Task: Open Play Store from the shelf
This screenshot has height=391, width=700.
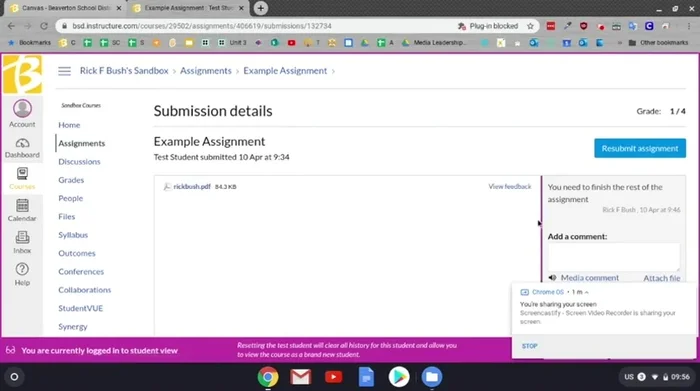Action: pyautogui.click(x=399, y=377)
